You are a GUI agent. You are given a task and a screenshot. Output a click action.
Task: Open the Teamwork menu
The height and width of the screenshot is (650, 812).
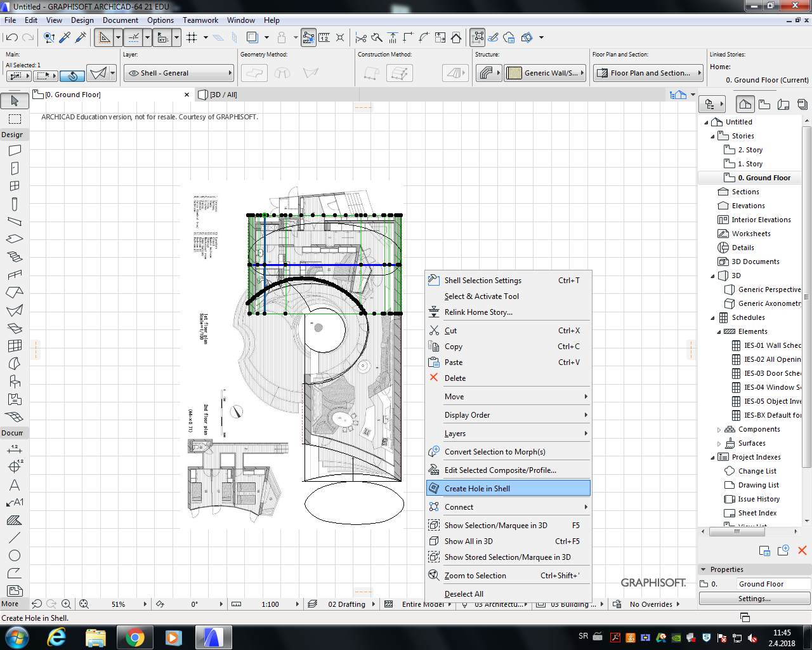coord(200,20)
